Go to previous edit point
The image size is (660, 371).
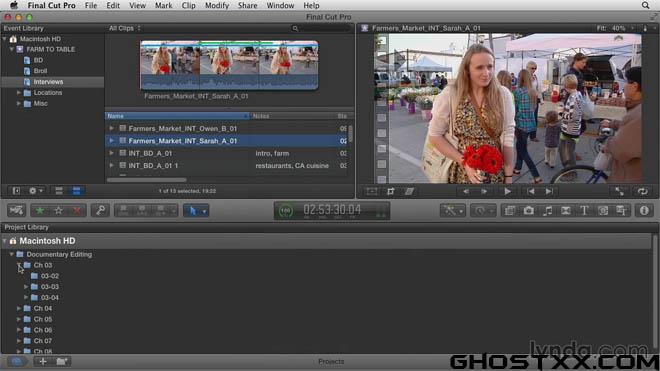[x=531, y=192]
